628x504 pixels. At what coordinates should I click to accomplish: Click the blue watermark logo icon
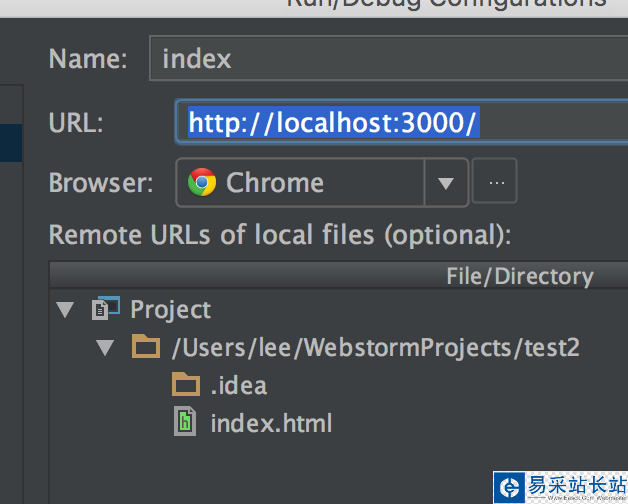point(510,488)
